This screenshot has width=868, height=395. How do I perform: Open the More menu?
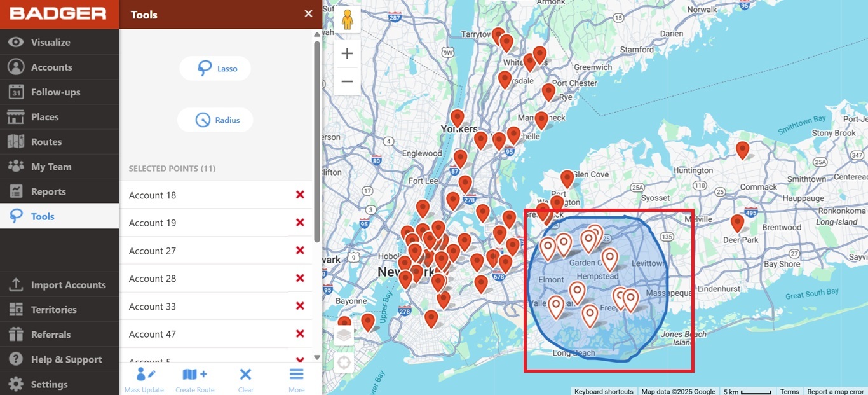296,380
